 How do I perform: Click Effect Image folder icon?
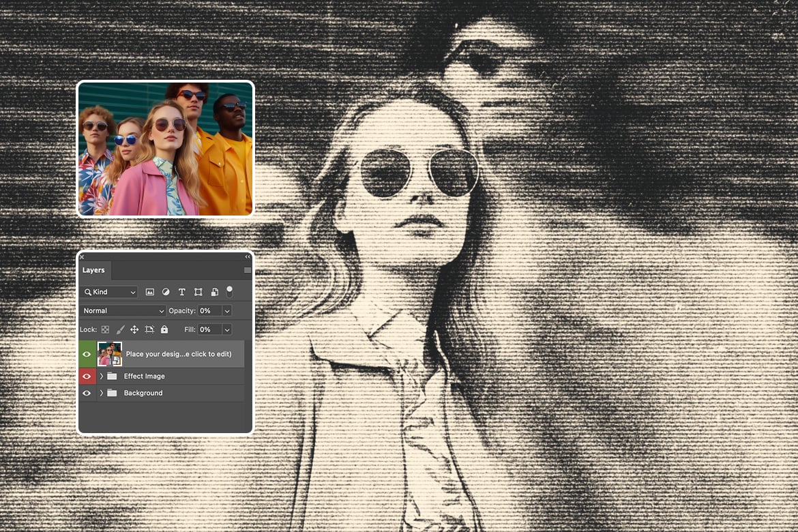[x=112, y=376]
